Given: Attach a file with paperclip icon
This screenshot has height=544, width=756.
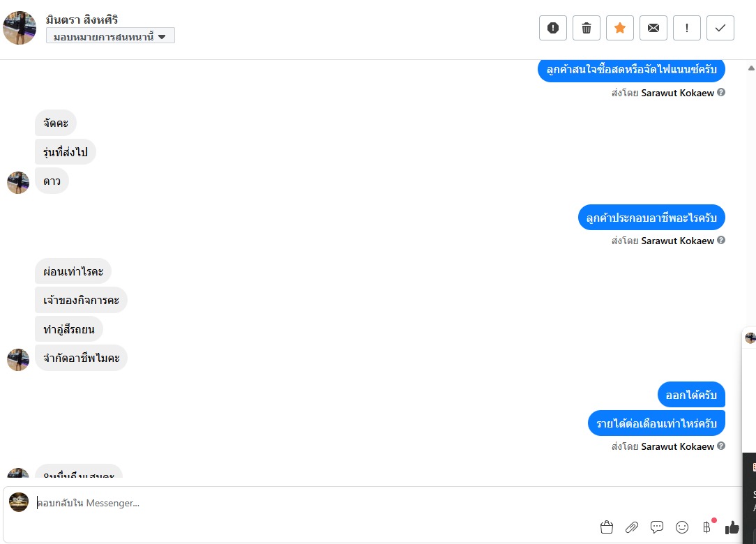Looking at the screenshot, I should point(632,527).
